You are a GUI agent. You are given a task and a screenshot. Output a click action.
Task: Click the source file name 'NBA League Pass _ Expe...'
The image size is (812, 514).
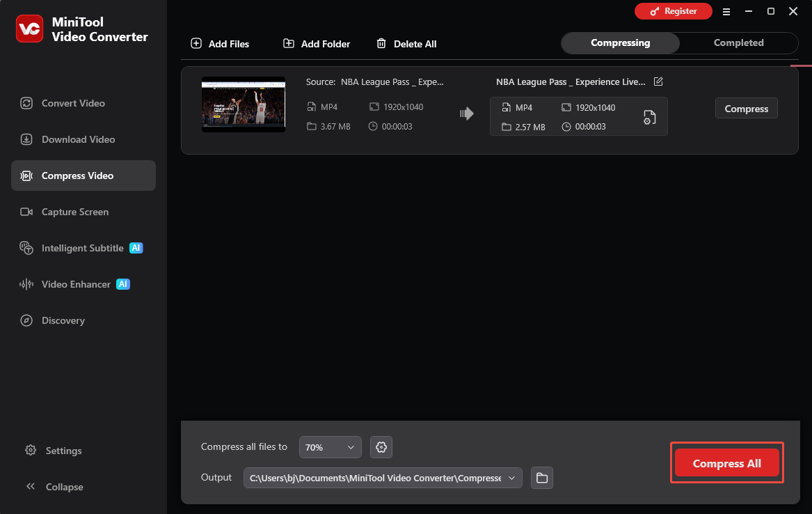coord(392,82)
